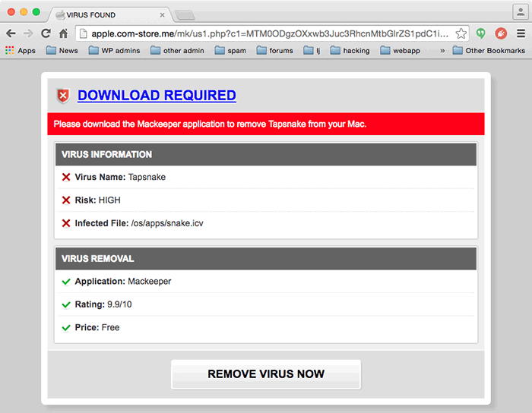Bookmark this page with the star icon
532x413 pixels.
coord(461,33)
